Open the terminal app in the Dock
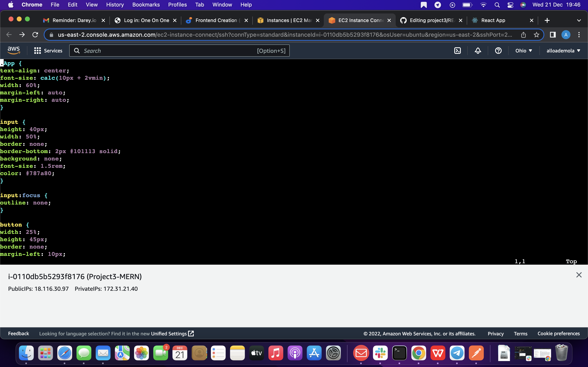The image size is (588, 367). pos(399,353)
